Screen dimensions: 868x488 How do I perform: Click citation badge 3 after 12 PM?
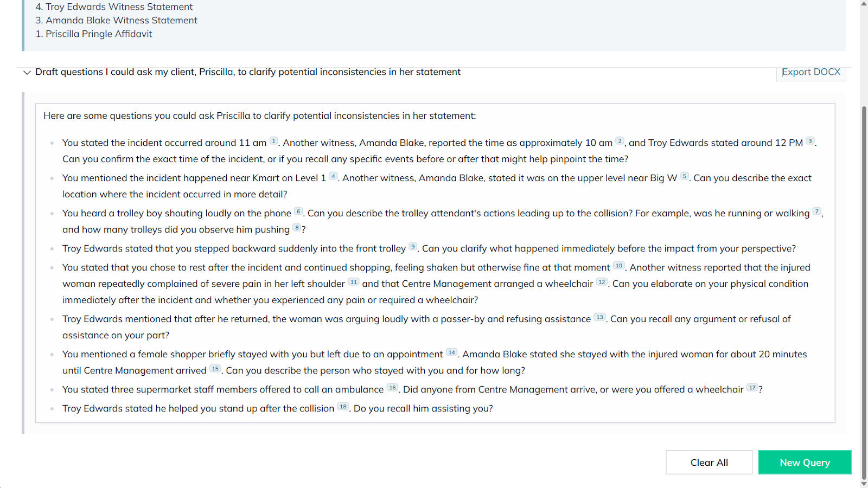click(810, 141)
